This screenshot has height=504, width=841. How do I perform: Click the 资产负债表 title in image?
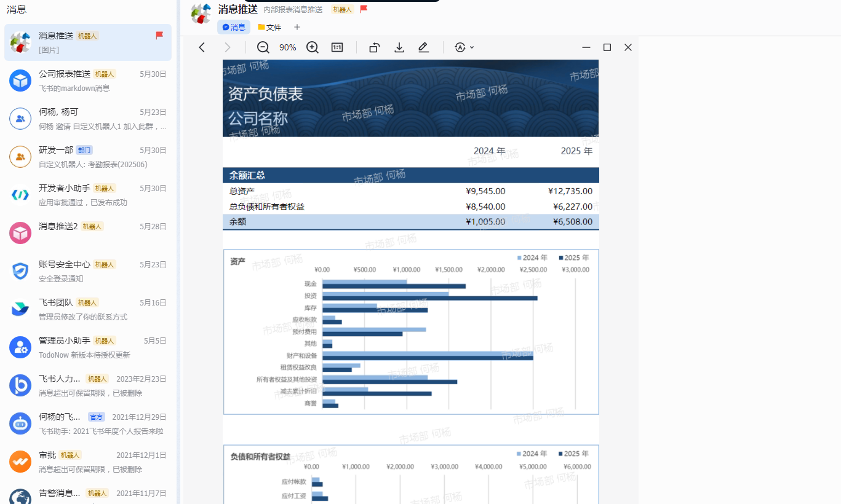pyautogui.click(x=265, y=93)
